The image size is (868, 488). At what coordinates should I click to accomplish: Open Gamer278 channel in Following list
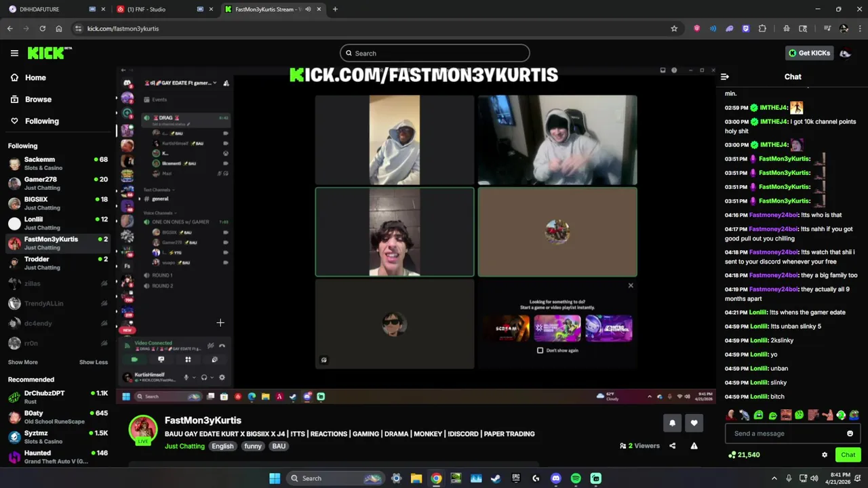pos(58,183)
